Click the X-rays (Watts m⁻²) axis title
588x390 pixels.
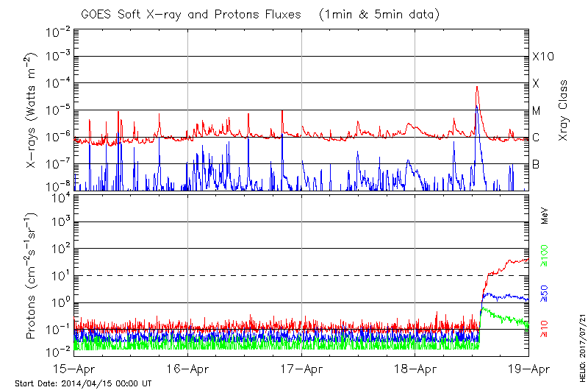[32, 110]
